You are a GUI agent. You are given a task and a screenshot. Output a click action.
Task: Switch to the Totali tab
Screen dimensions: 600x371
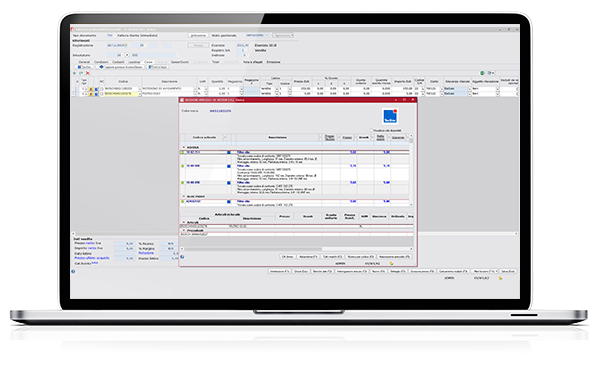tap(215, 62)
